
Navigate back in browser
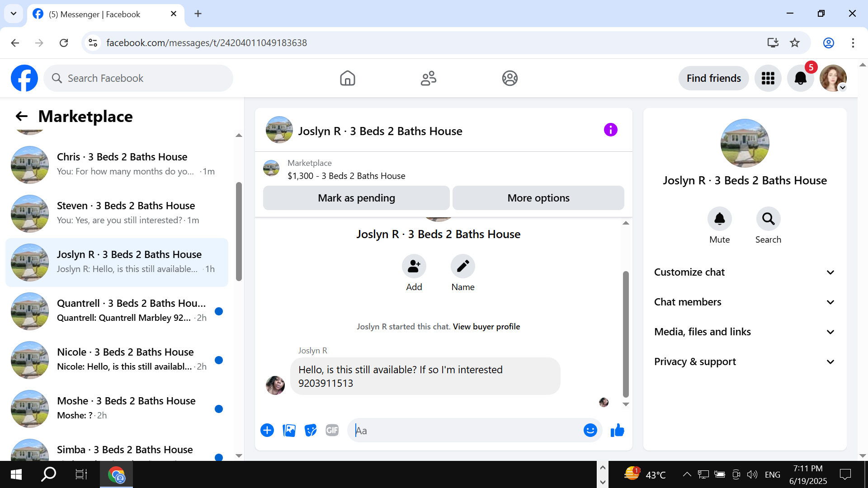click(15, 43)
